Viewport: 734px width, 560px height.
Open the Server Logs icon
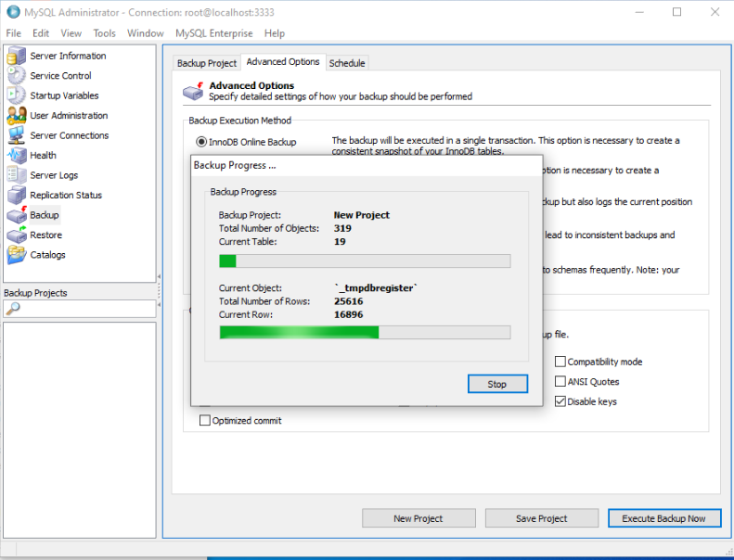click(x=17, y=175)
